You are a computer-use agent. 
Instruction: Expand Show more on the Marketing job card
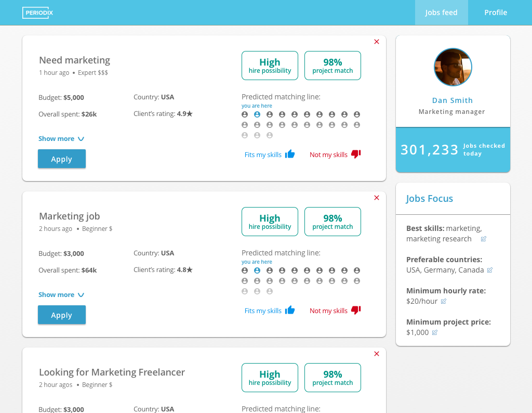click(61, 294)
